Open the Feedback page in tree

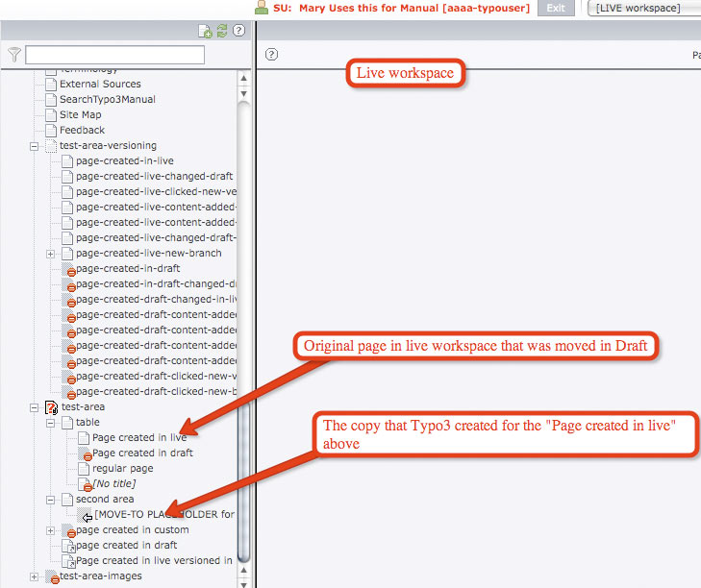click(x=82, y=130)
